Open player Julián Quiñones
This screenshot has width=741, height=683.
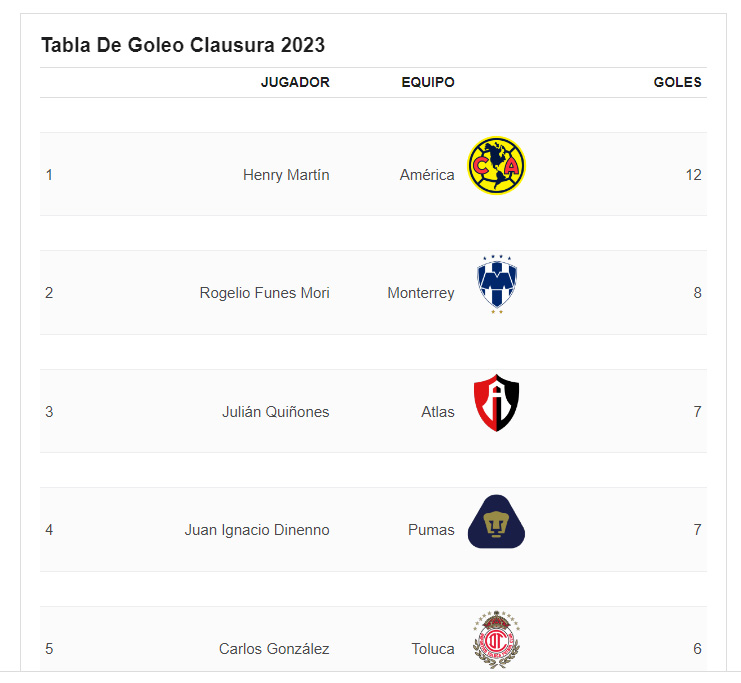tap(276, 412)
